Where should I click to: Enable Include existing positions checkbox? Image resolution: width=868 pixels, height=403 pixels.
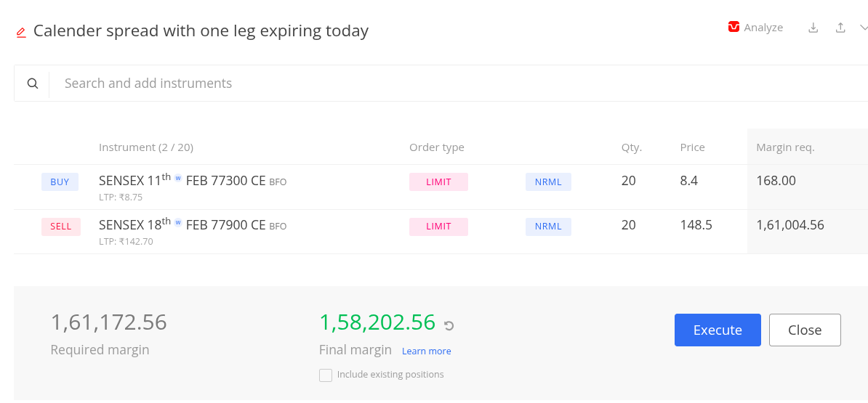coord(326,375)
